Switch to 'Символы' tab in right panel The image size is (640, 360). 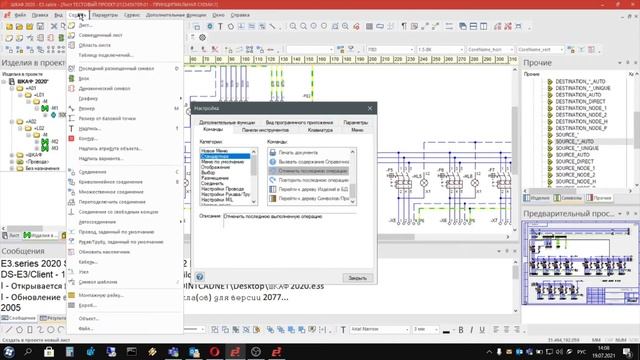568,198
